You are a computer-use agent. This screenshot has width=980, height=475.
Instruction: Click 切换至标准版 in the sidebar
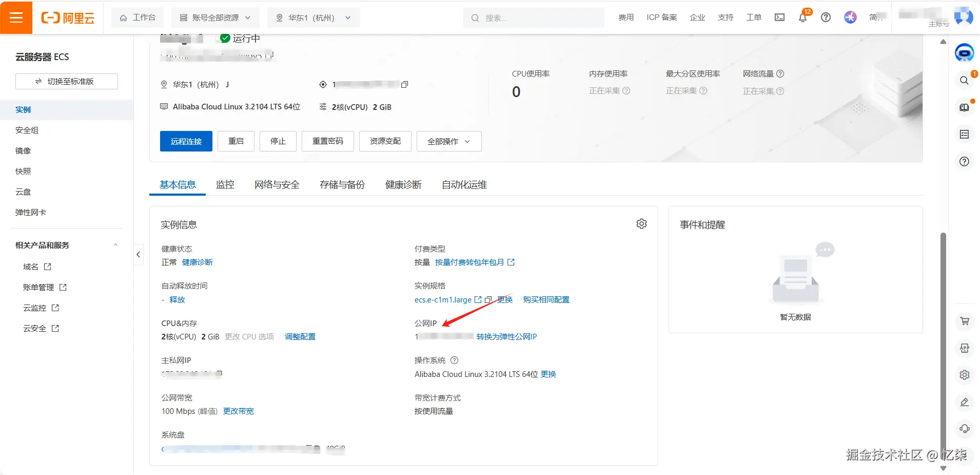click(67, 82)
